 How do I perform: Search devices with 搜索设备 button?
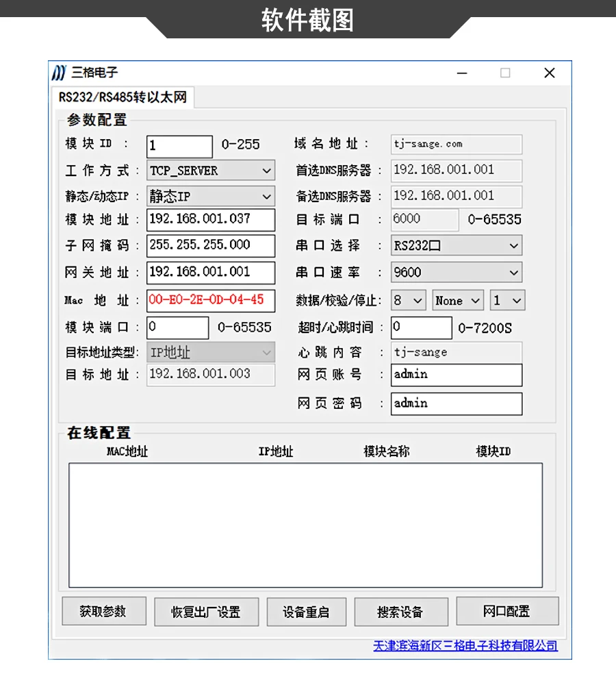pos(401,612)
